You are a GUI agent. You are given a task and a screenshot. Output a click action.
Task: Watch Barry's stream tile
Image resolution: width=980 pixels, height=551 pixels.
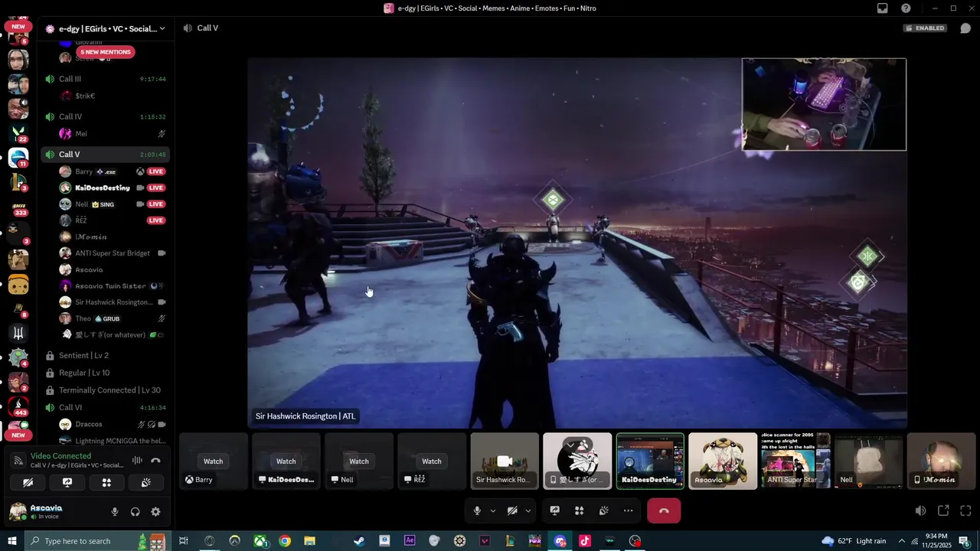point(214,461)
